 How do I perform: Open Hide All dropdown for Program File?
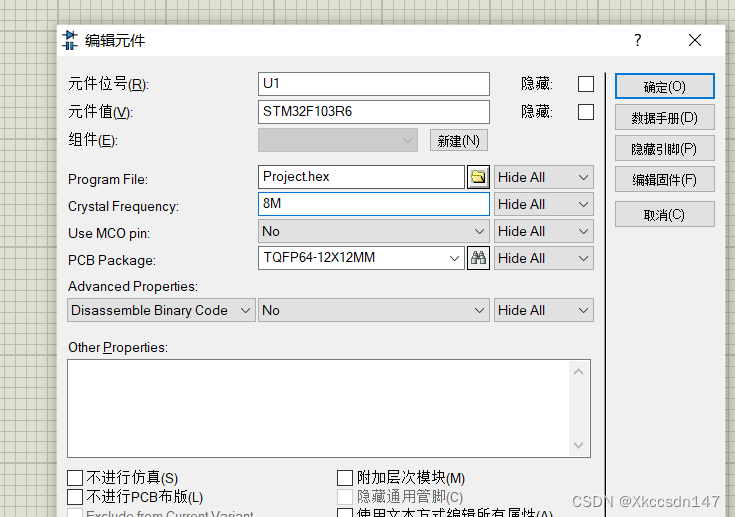pyautogui.click(x=544, y=177)
